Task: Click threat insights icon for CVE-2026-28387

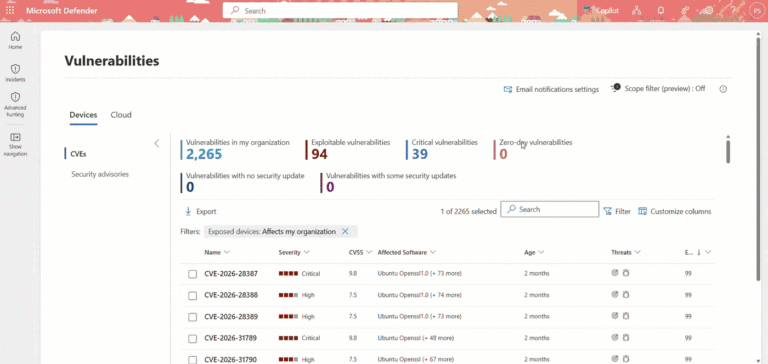Action: tap(615, 273)
